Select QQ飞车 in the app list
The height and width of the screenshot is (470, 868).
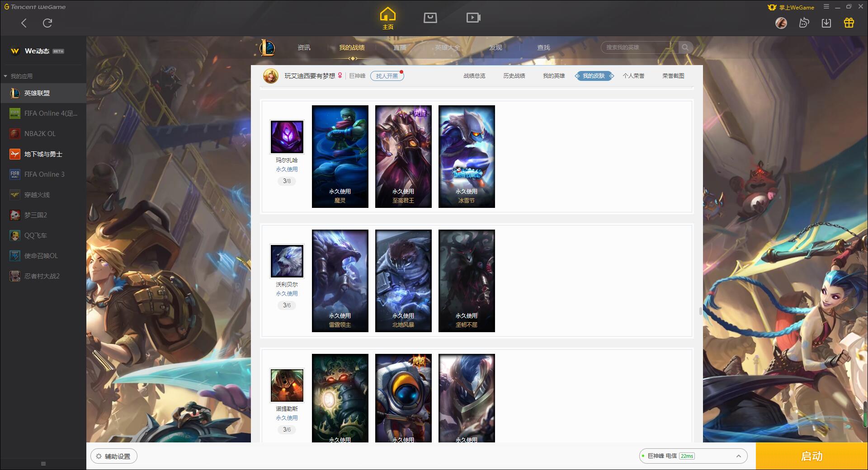pyautogui.click(x=43, y=235)
